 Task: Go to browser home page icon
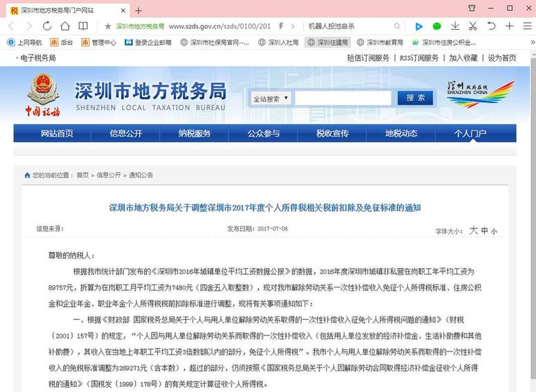pos(65,26)
